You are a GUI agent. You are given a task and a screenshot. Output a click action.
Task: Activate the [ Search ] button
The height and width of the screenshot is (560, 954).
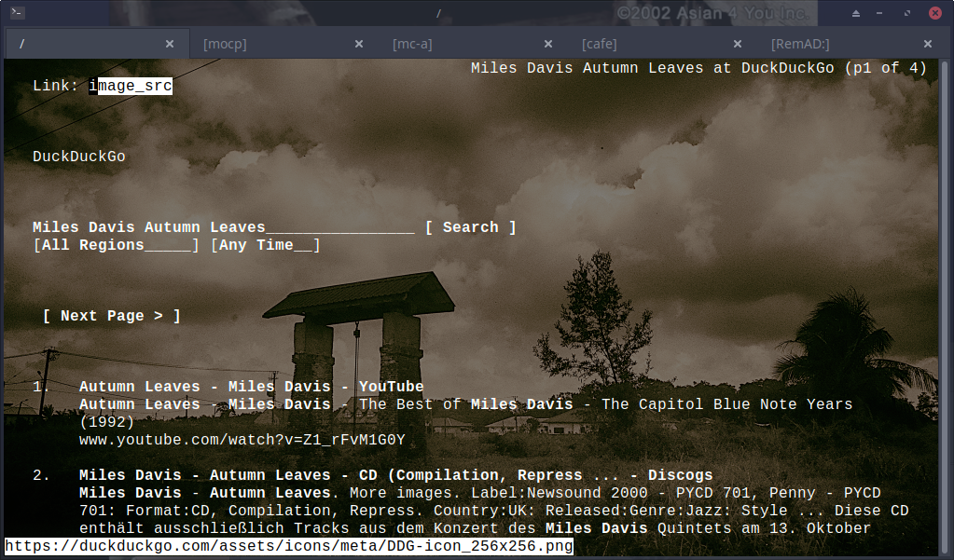pos(470,227)
